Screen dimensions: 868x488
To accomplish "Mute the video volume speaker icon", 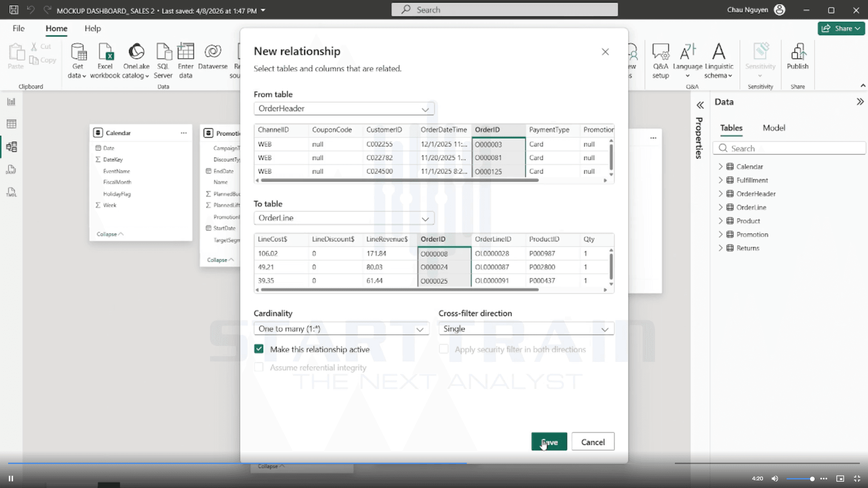I will [775, 479].
